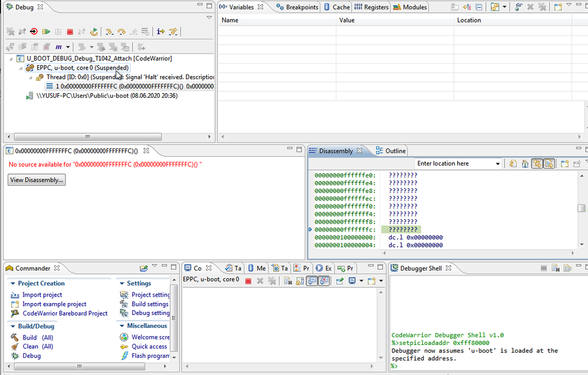The width and height of the screenshot is (588, 375).
Task: Click the red Terminate button in Debug toolbar
Action: point(70,32)
